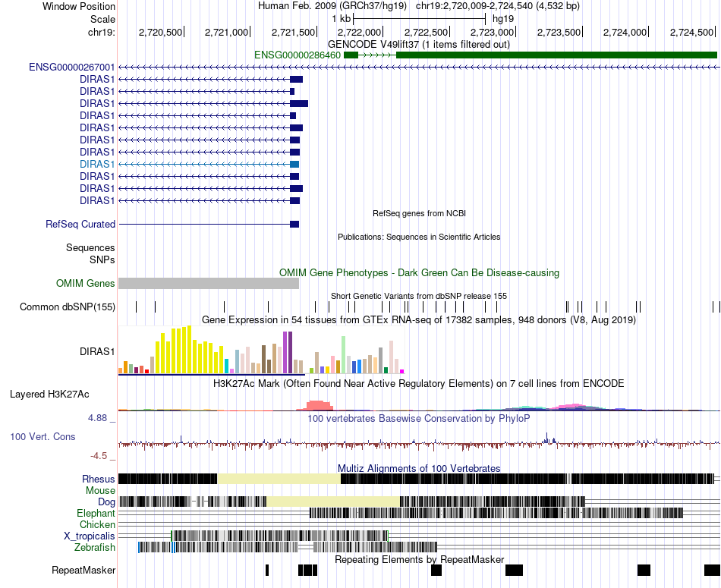Click the Zebrafish alignment label
This screenshot has height=588, width=721.
95,547
